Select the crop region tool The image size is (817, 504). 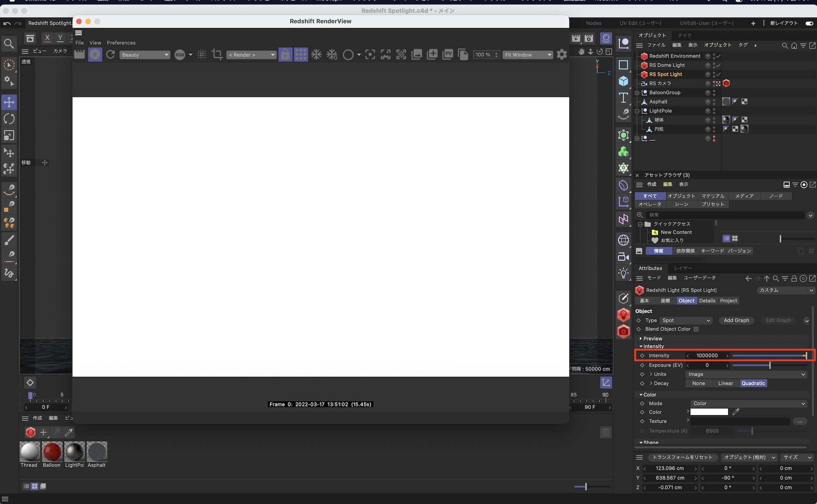217,55
